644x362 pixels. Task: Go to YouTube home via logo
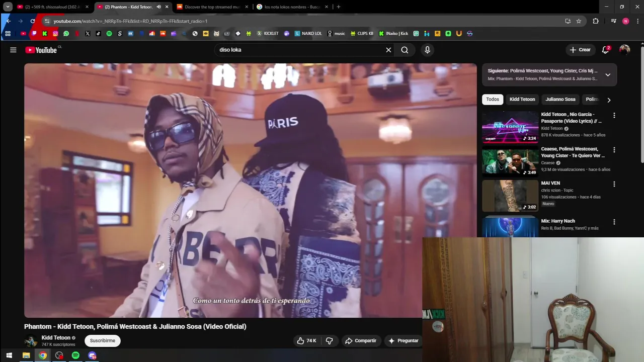41,50
